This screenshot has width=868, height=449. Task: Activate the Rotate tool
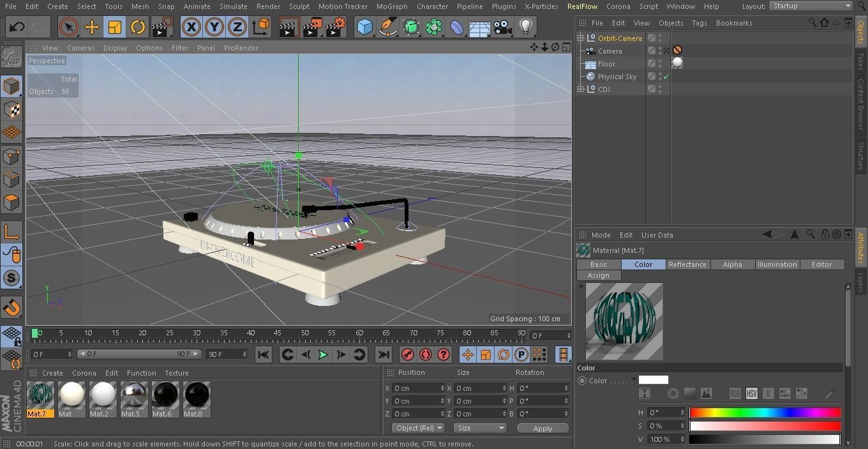[x=138, y=27]
